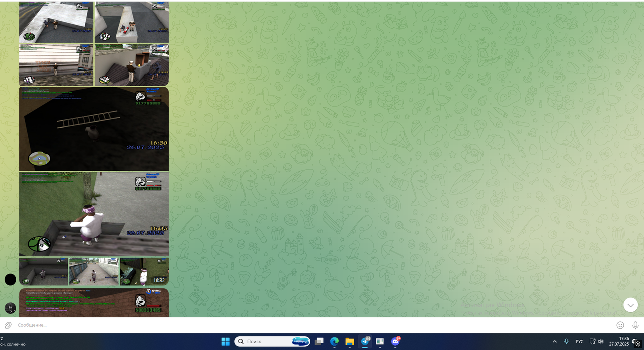Open File Explorer from the taskbar
644x350 pixels.
pos(349,341)
